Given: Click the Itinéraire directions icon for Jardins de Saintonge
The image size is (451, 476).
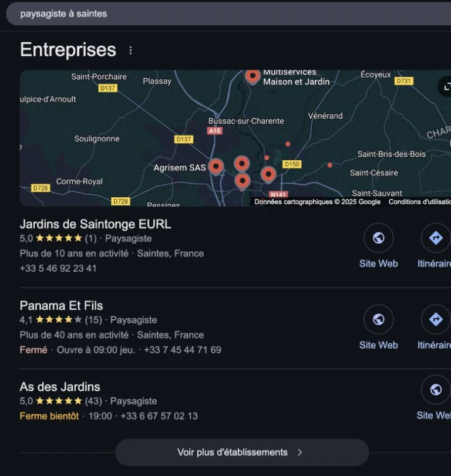Looking at the screenshot, I should pos(436,238).
